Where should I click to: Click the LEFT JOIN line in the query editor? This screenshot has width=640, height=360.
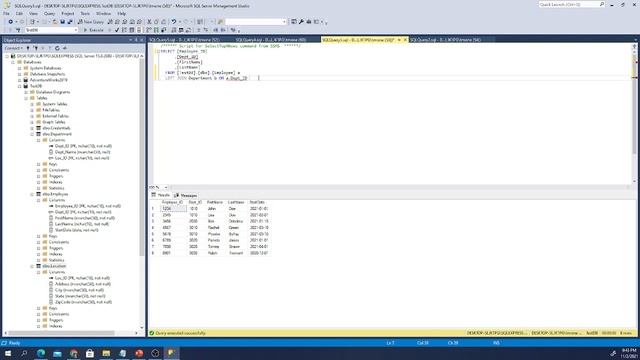point(206,78)
